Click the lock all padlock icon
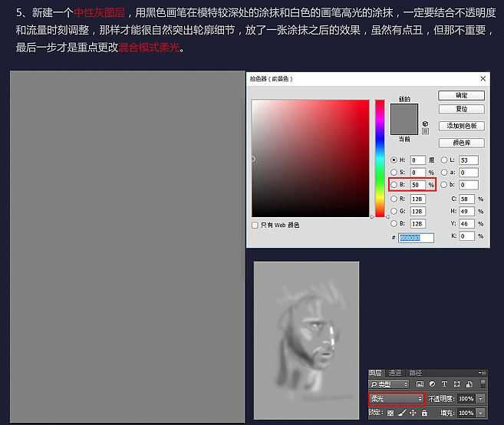This screenshot has width=504, height=425. [x=424, y=413]
